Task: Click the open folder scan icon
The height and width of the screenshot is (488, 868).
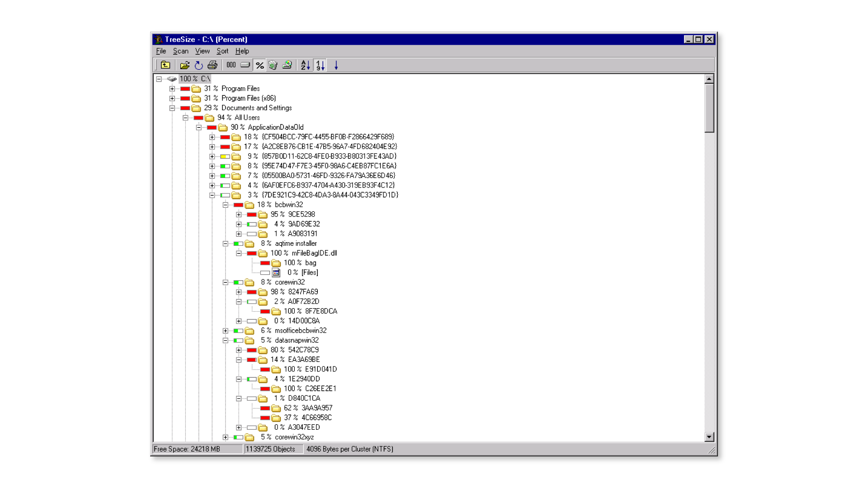Action: (x=184, y=65)
